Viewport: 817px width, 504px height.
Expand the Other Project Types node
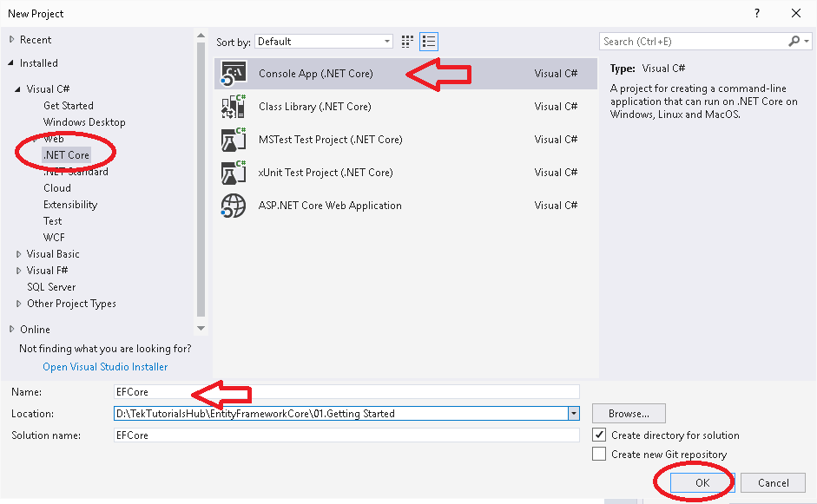pyautogui.click(x=18, y=304)
